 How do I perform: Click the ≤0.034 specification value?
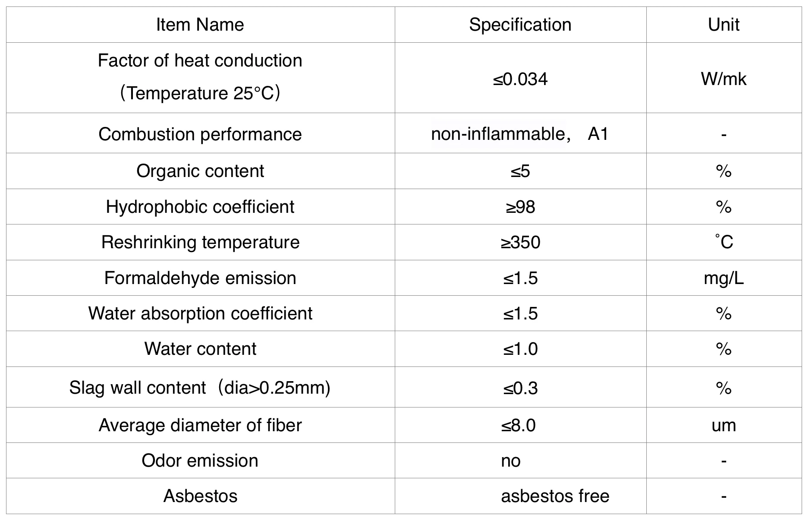click(520, 79)
